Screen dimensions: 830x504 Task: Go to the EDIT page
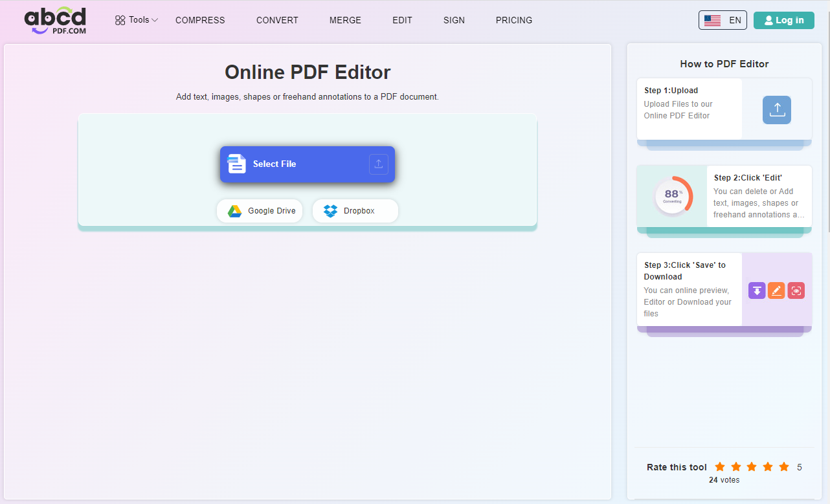point(402,20)
